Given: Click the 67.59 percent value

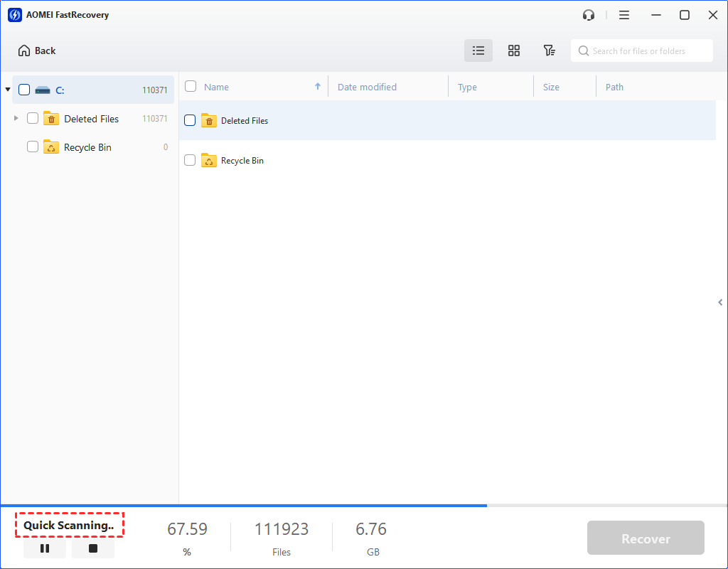Looking at the screenshot, I should 187,529.
